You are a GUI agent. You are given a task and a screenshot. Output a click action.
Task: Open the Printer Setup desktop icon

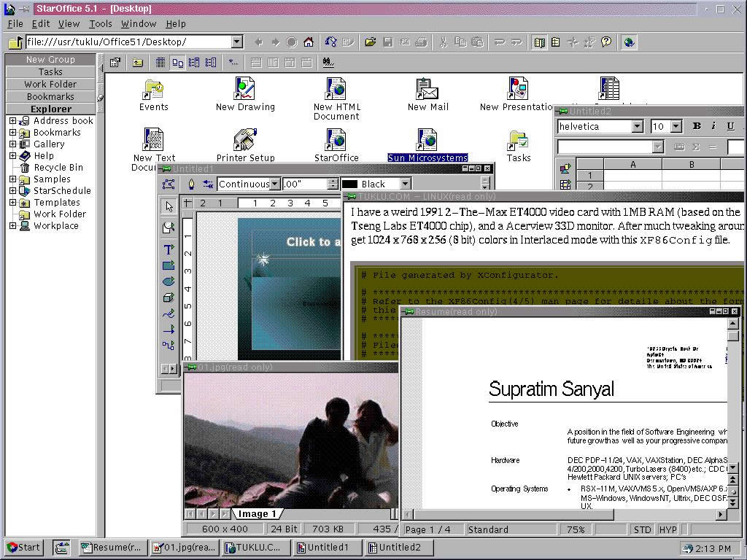point(245,145)
